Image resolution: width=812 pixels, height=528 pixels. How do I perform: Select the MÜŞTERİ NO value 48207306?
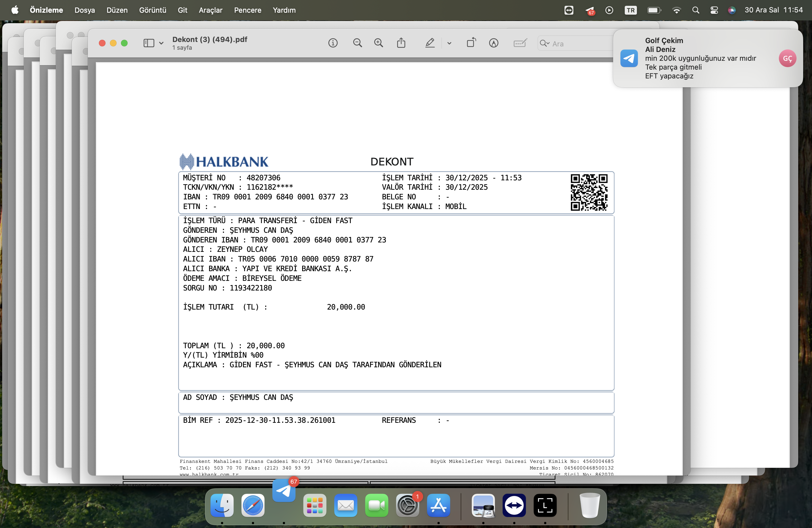click(x=263, y=178)
